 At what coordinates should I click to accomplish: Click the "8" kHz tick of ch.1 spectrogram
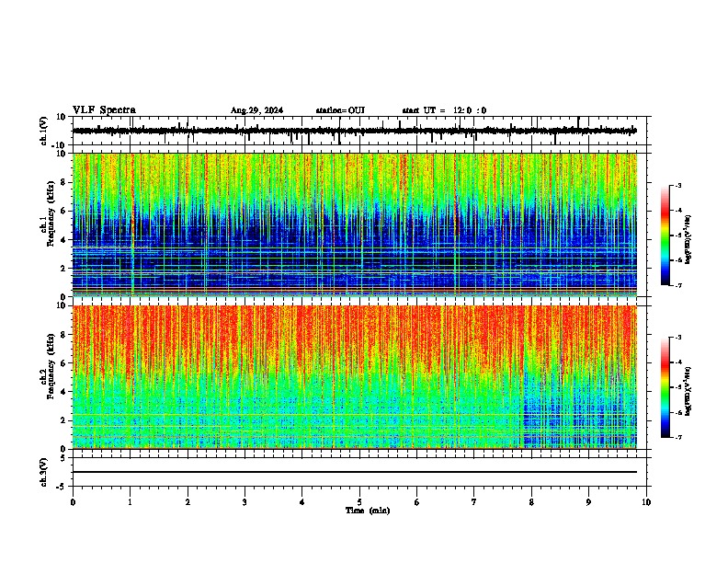63,182
